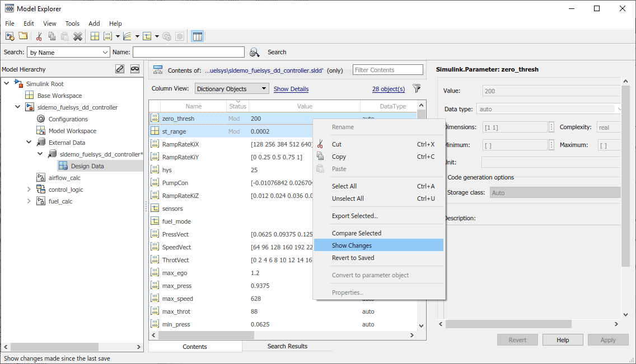
Task: Choose Show Changes in context menu
Action: pos(352,245)
